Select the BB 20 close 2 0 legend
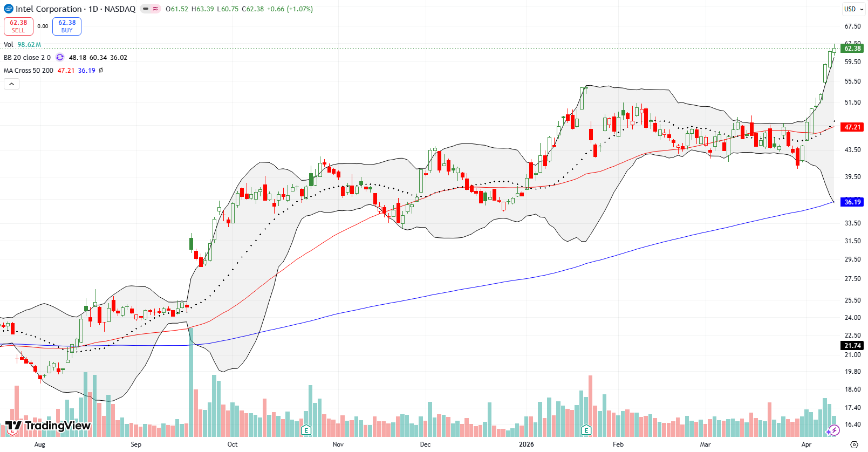 tap(27, 58)
